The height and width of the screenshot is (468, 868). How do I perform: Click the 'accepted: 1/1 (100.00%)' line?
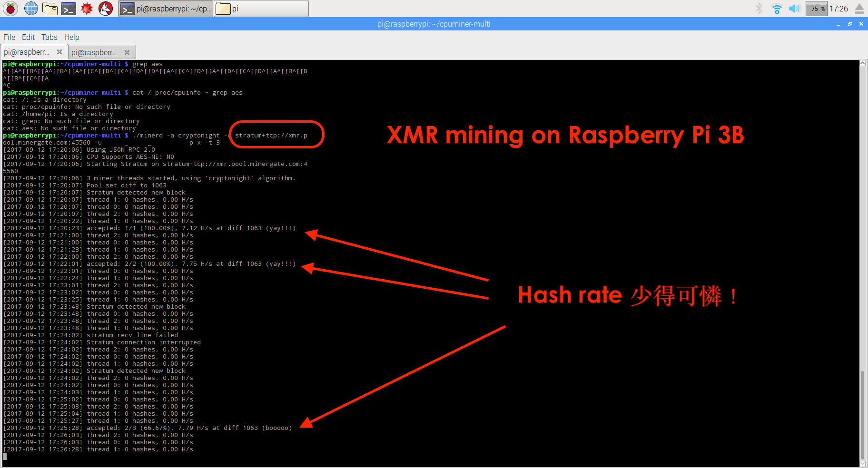(149, 228)
